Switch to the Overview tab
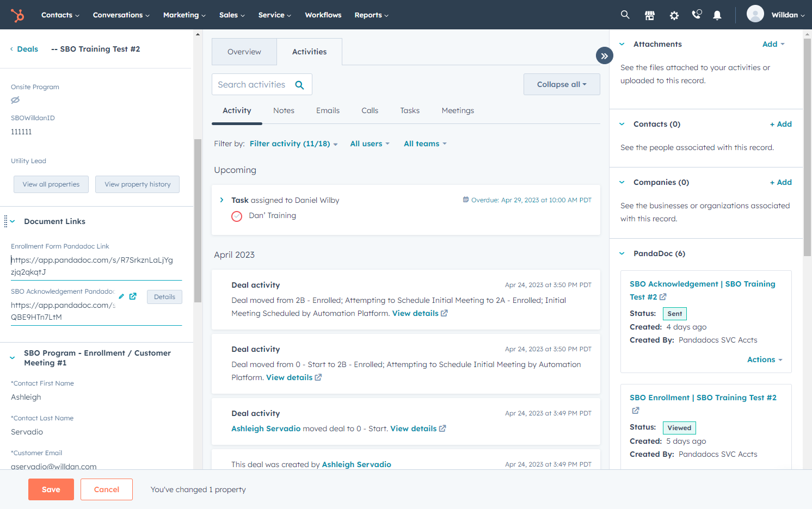The width and height of the screenshot is (812, 509). click(244, 52)
